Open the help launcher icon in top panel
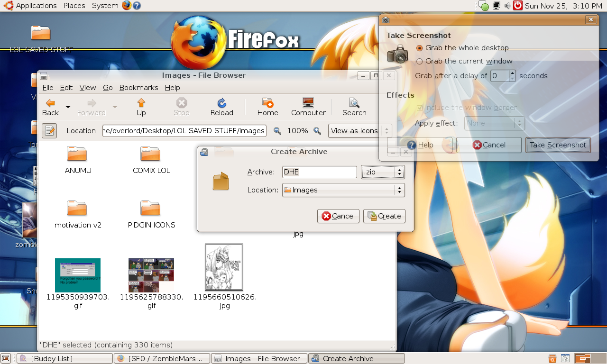This screenshot has height=364, width=607. point(137,6)
